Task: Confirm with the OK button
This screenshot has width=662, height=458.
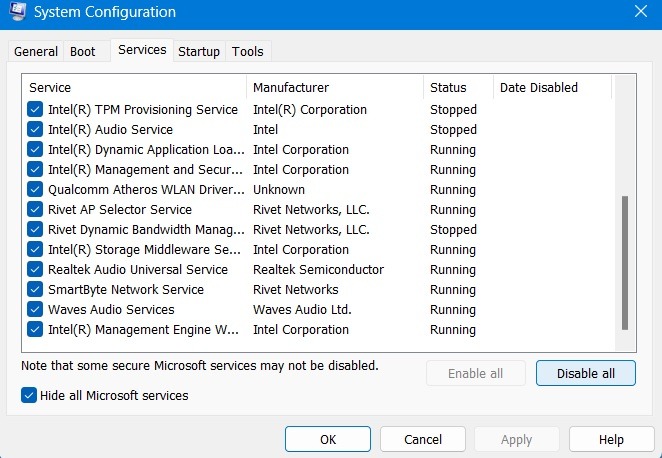Action: [328, 439]
